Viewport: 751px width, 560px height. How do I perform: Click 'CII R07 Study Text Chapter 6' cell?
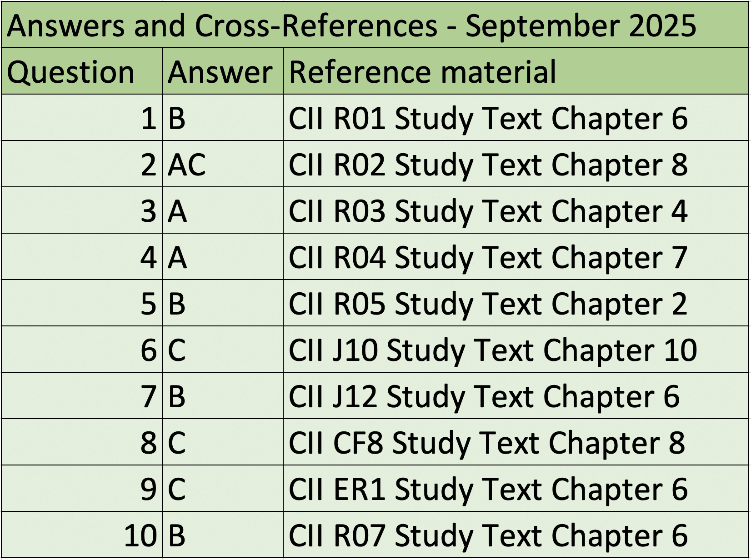point(515,535)
